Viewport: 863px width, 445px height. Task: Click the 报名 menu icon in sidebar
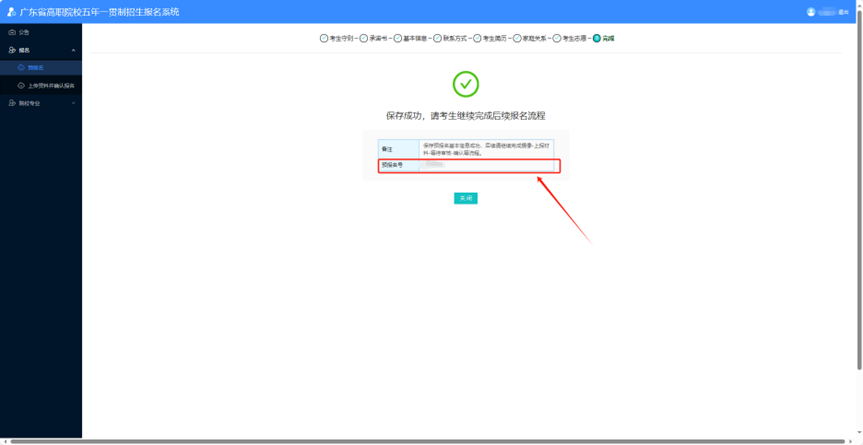(12, 50)
